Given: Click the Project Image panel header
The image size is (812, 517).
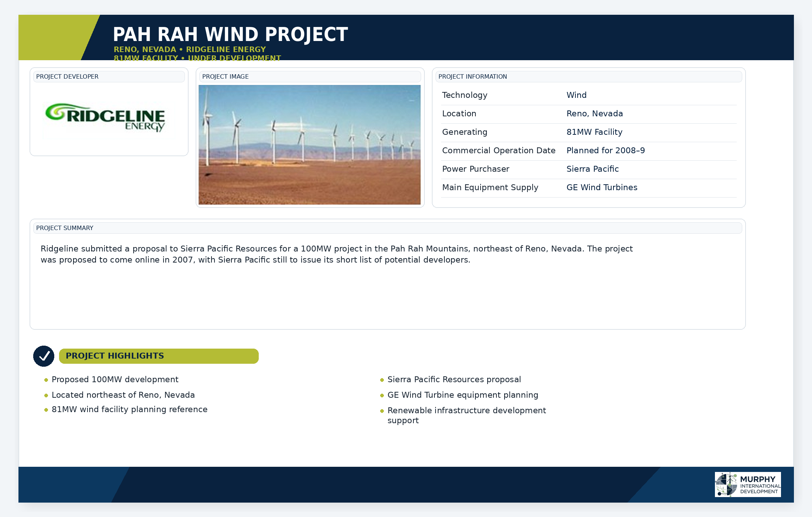Looking at the screenshot, I should click(310, 76).
